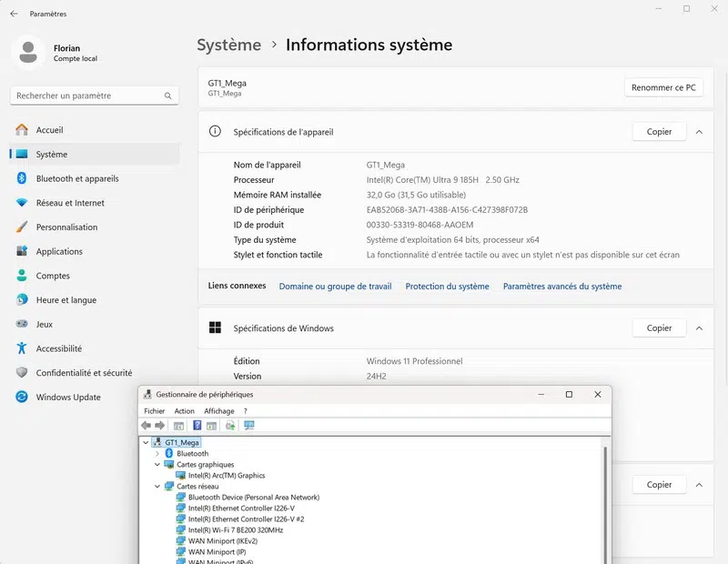This screenshot has height=564, width=728.
Task: Select Intel(R) Wi-Fi 7 BE200 320MHz device
Action: (x=235, y=529)
